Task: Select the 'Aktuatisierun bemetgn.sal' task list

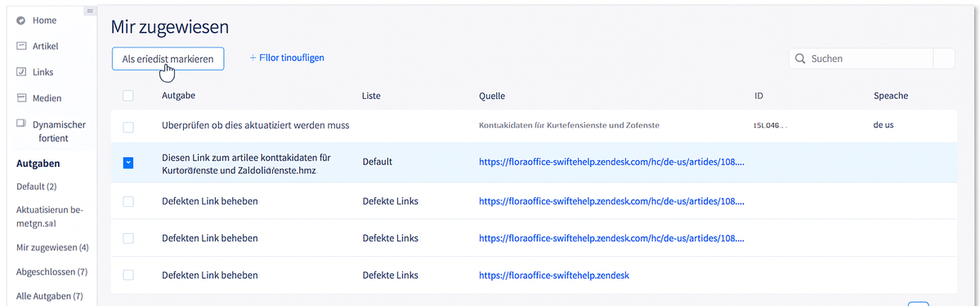Action: coord(49,216)
